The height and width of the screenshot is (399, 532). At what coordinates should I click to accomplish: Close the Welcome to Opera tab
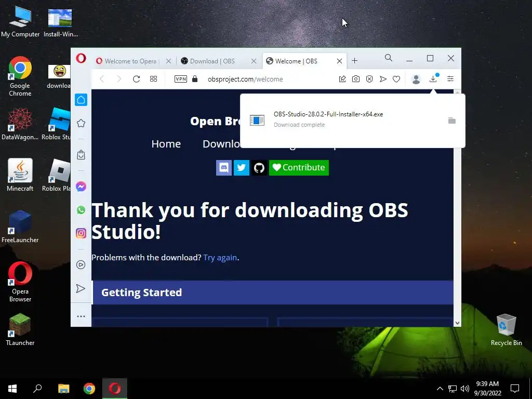pos(169,61)
